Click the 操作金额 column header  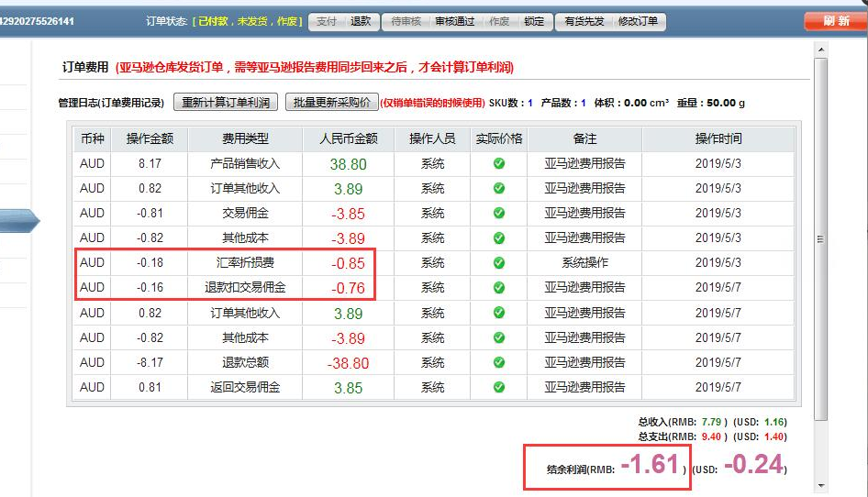click(150, 138)
